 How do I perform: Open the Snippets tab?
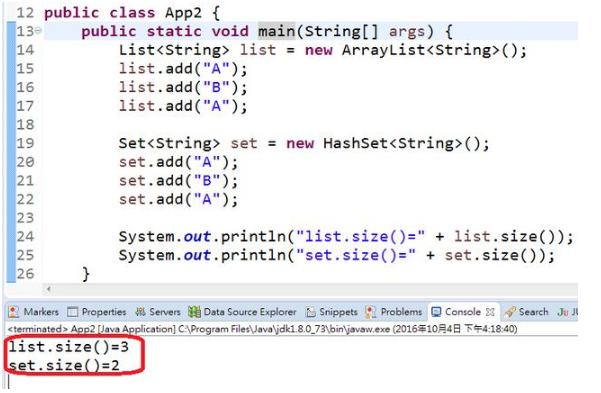[x=332, y=312]
